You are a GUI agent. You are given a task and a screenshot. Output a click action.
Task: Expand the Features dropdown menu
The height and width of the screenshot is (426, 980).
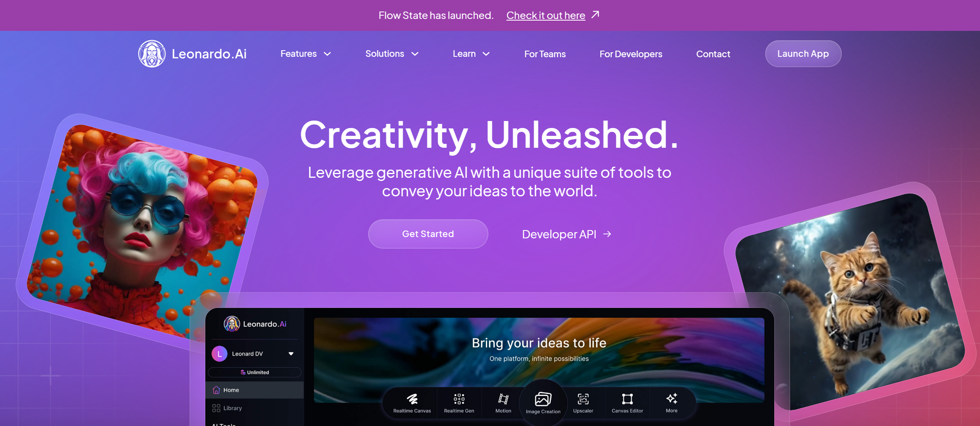306,54
